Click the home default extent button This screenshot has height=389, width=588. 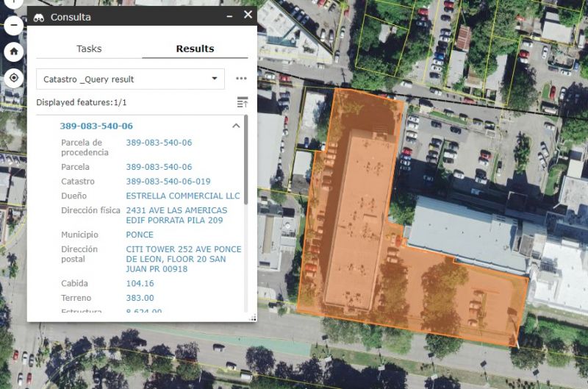(13, 52)
